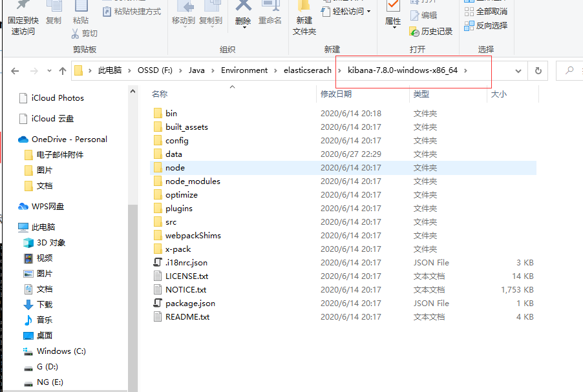
Task: Select the plugins folder
Action: tap(343, 209)
